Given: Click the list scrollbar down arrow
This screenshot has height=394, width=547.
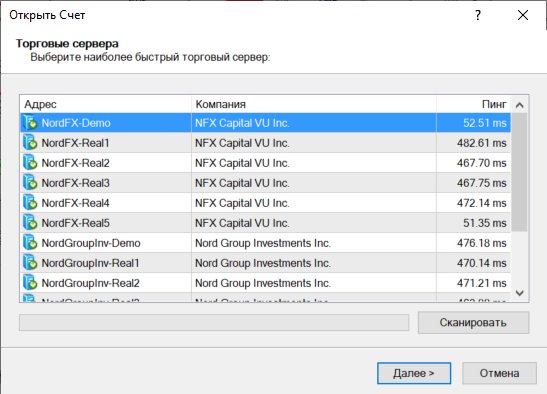Looking at the screenshot, I should click(x=519, y=293).
